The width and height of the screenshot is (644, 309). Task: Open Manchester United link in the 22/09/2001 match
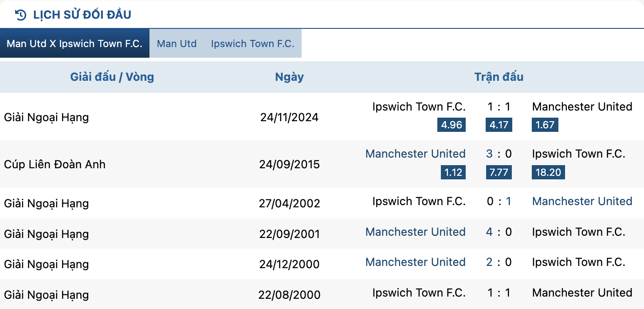click(415, 232)
